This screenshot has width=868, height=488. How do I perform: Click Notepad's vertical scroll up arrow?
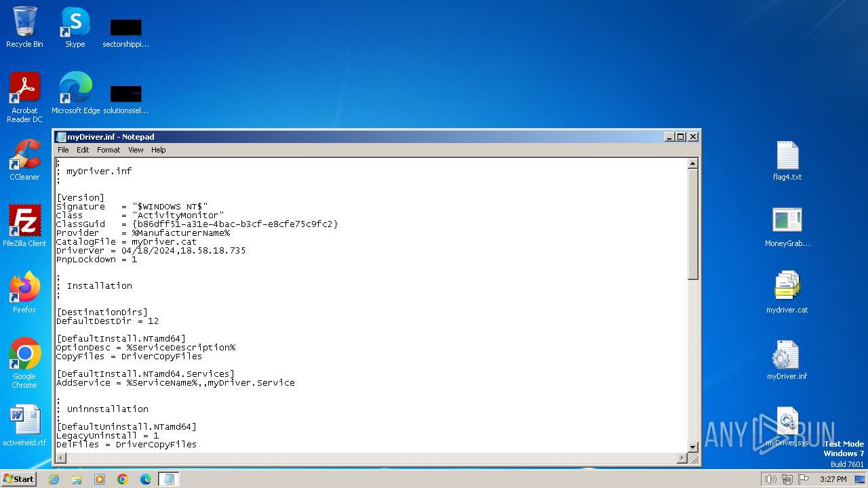pyautogui.click(x=692, y=163)
